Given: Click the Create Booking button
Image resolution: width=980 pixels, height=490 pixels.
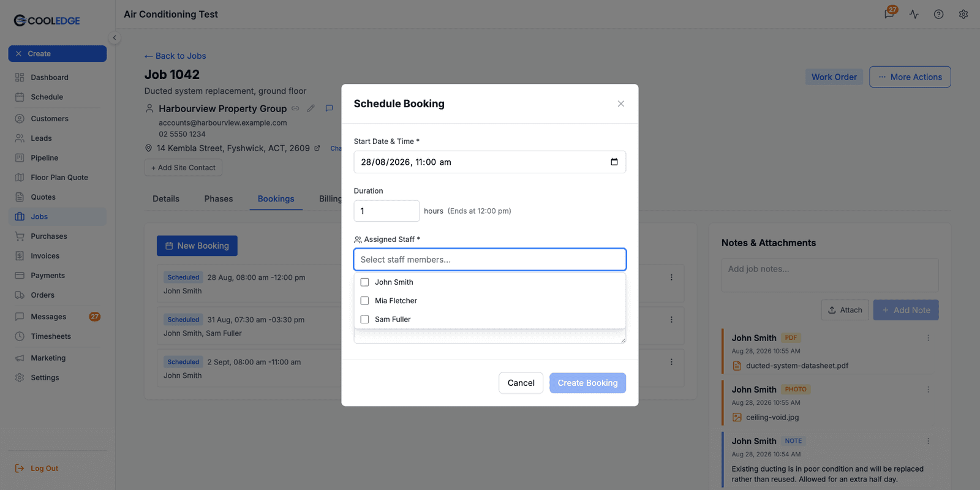Looking at the screenshot, I should [587, 383].
